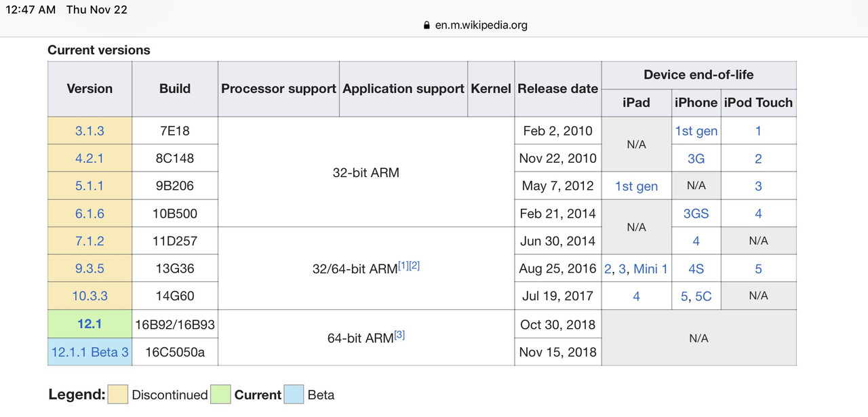Open iPod Touch 2 link
This screenshot has height=417, width=868.
758,158
